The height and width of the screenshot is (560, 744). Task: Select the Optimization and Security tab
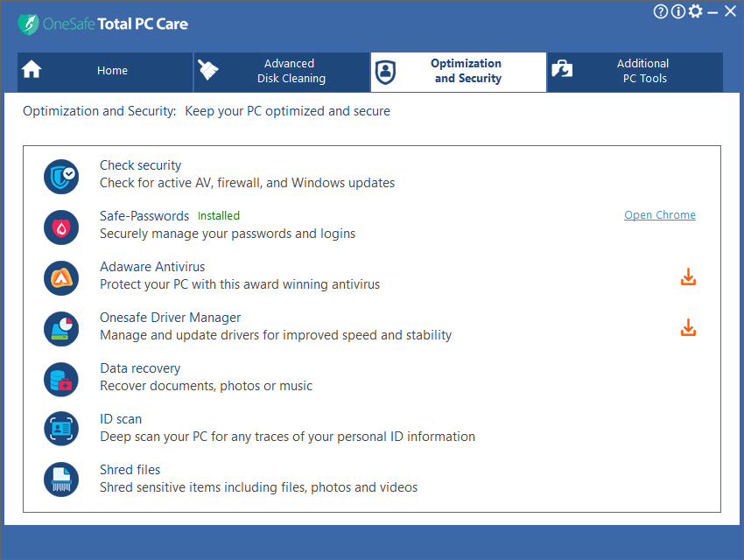459,72
